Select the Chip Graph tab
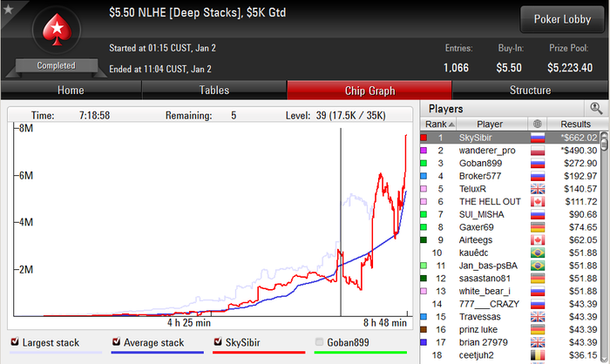Viewport: 610px width, 364px height. [369, 91]
